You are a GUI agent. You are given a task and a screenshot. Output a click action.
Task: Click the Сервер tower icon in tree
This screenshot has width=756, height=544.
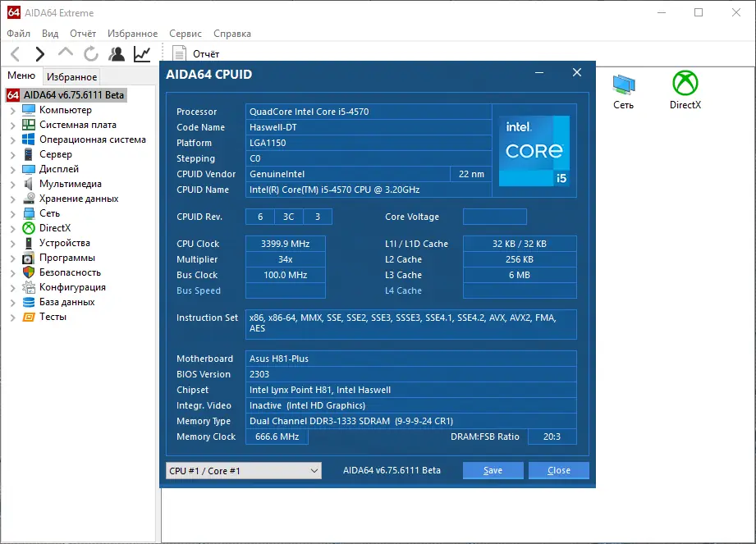point(29,154)
